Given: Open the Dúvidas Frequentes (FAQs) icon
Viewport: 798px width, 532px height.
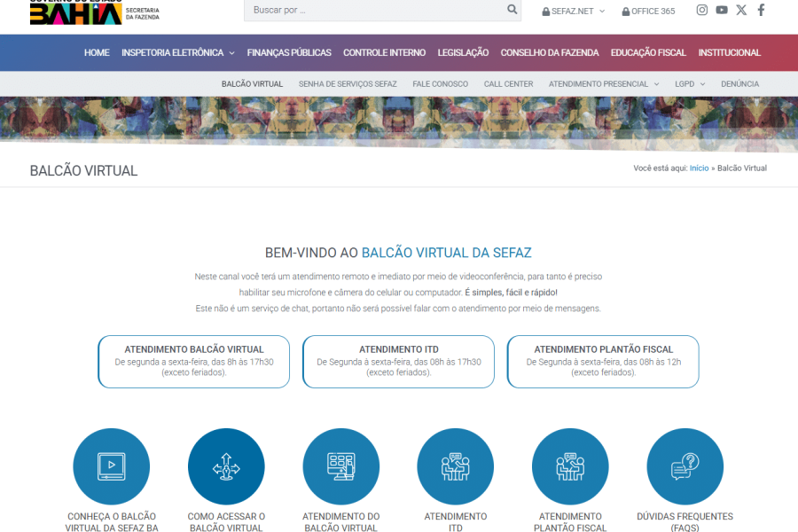Looking at the screenshot, I should point(685,465).
